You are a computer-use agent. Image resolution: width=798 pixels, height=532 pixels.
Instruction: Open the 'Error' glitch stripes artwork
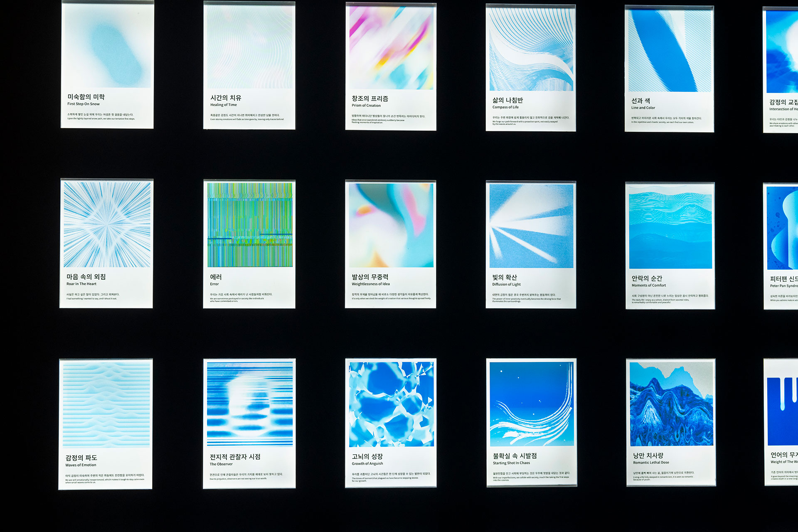pos(250,225)
